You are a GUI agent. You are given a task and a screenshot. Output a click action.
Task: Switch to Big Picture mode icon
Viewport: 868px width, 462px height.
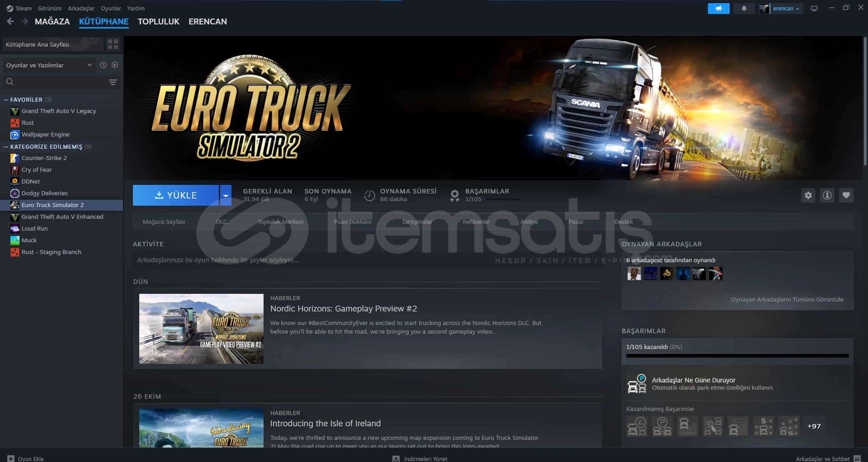(814, 9)
